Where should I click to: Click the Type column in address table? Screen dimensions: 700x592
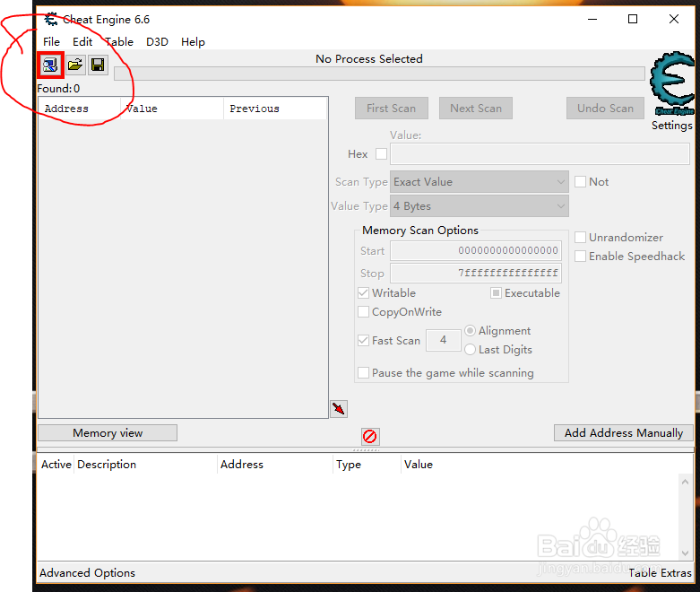[x=367, y=465]
